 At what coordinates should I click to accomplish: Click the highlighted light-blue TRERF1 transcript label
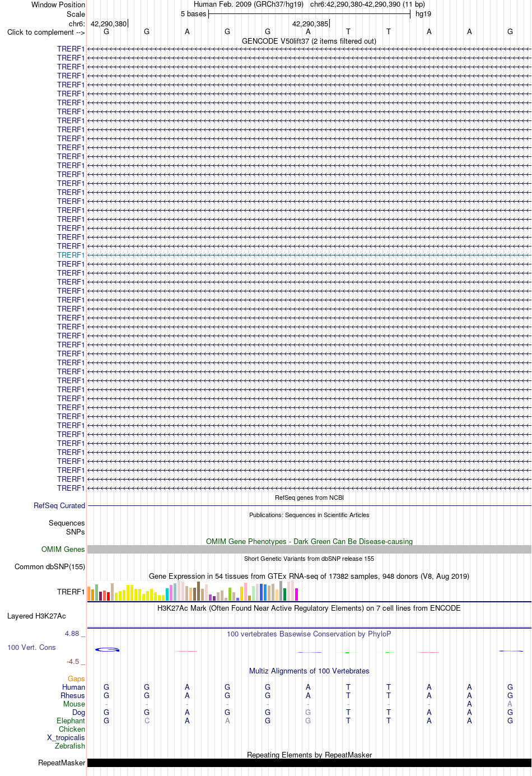pyautogui.click(x=71, y=255)
